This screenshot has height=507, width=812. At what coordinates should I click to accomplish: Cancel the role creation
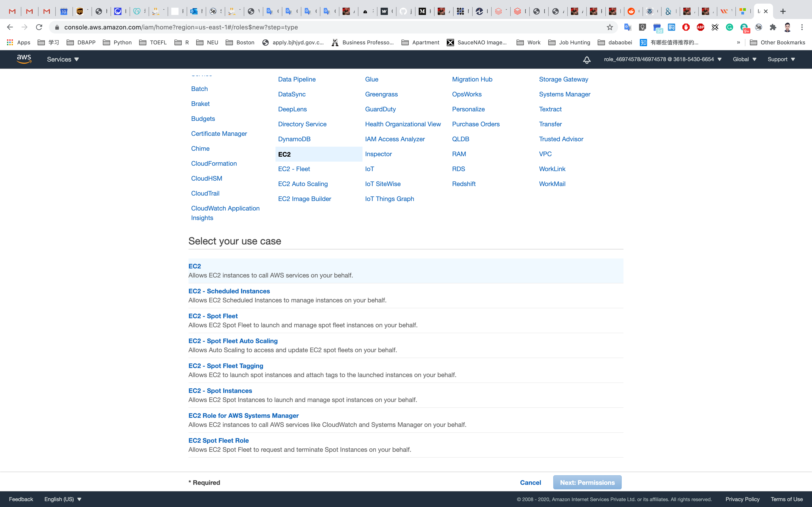tap(530, 482)
